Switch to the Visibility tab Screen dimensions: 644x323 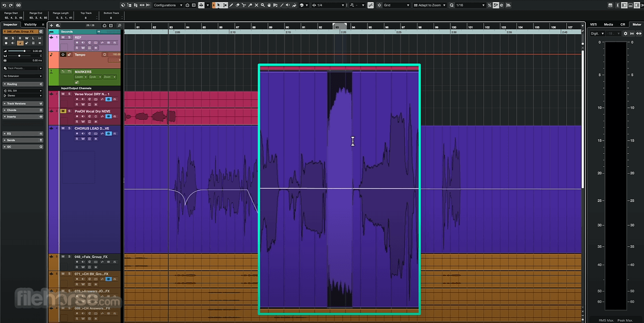[x=31, y=24]
